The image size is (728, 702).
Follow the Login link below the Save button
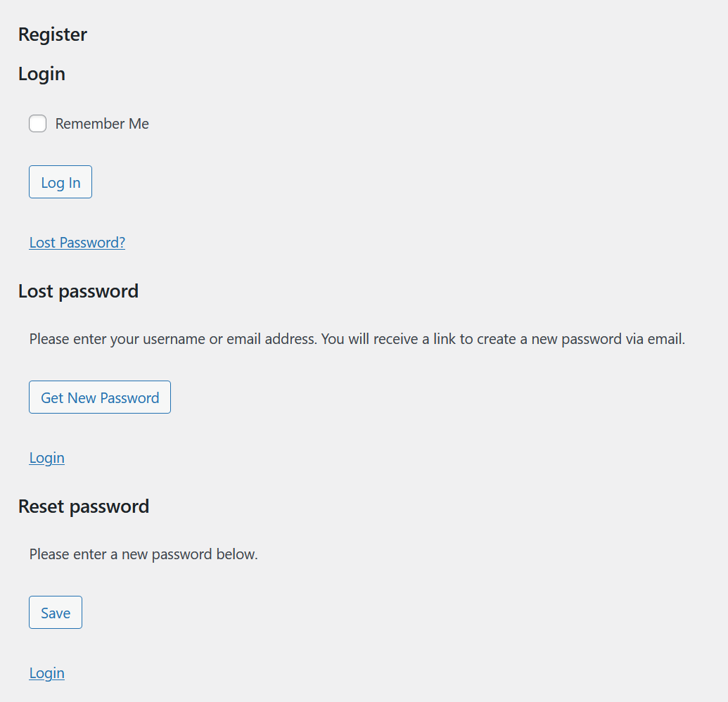click(47, 673)
